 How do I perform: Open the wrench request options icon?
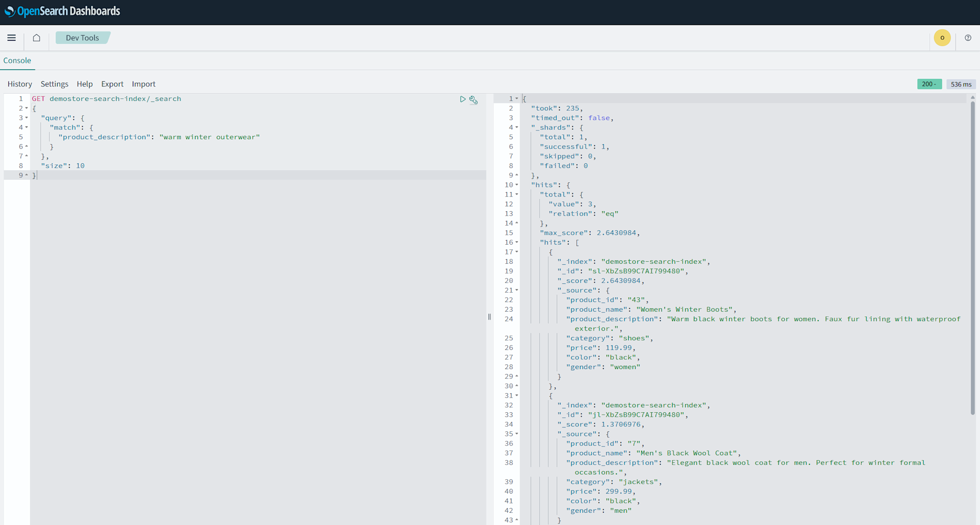tap(473, 100)
